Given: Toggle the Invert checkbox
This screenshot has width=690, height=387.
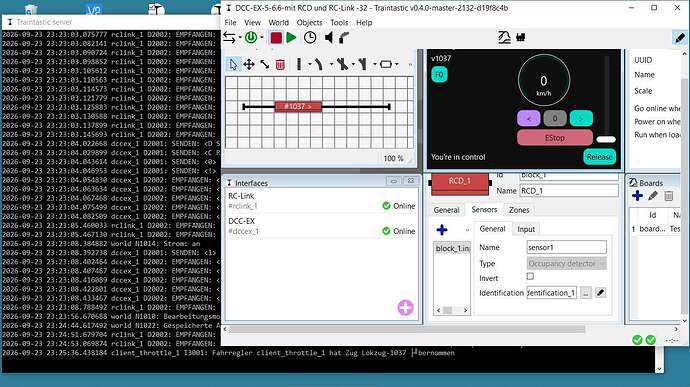Looking at the screenshot, I should coord(530,276).
